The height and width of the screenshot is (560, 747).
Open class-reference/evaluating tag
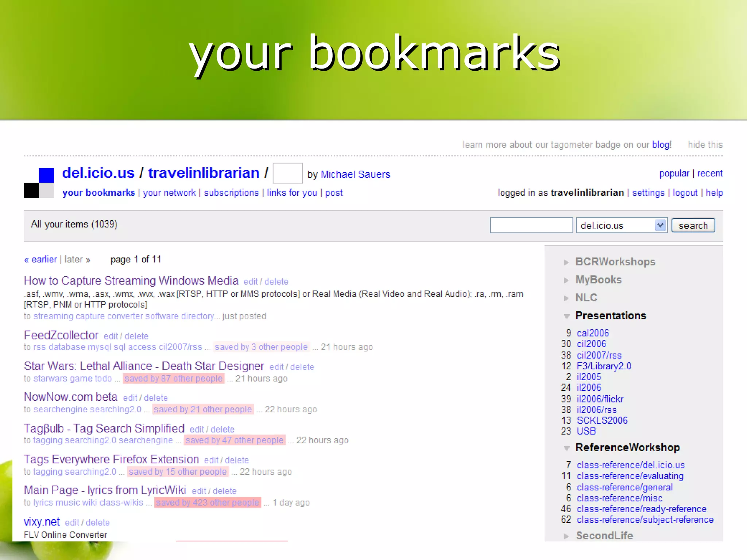[x=630, y=476]
